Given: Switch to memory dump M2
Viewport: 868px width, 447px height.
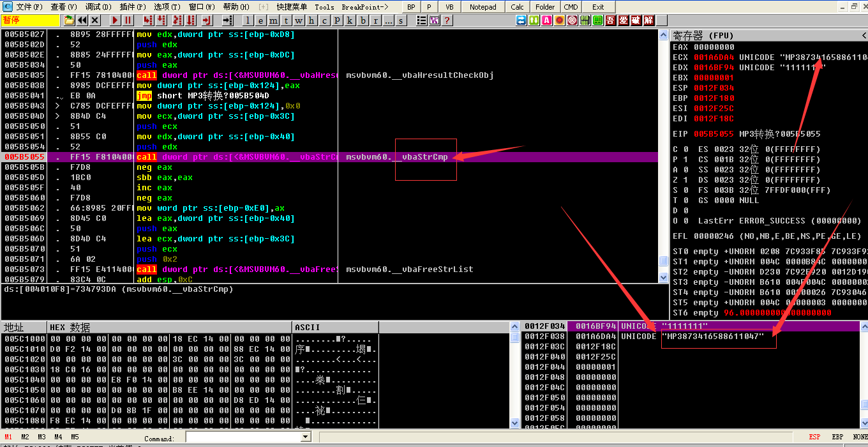Looking at the screenshot, I should pyautogui.click(x=25, y=437).
